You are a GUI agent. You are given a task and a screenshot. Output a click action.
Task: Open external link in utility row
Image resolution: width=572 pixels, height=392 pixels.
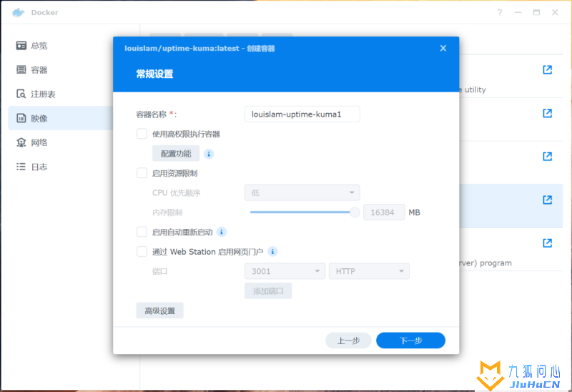pos(547,69)
